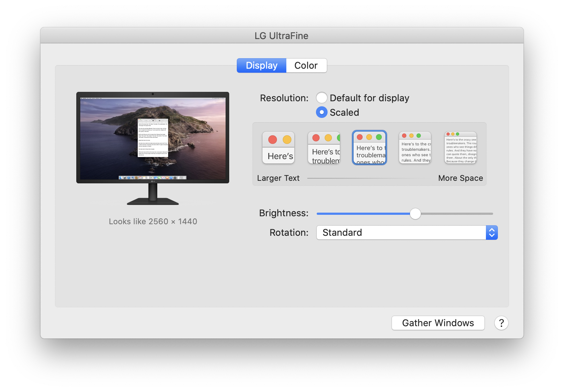Select the currently highlighted middle scaling option
This screenshot has width=564, height=392.
point(369,148)
